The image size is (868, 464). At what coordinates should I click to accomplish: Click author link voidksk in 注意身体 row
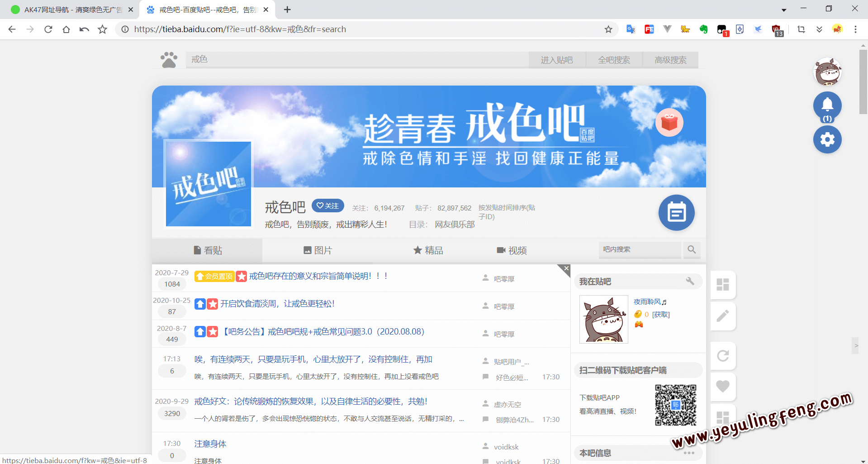pyautogui.click(x=506, y=447)
